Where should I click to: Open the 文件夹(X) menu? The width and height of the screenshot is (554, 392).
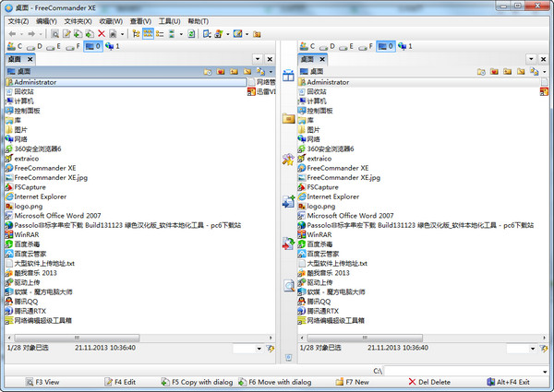(x=78, y=21)
